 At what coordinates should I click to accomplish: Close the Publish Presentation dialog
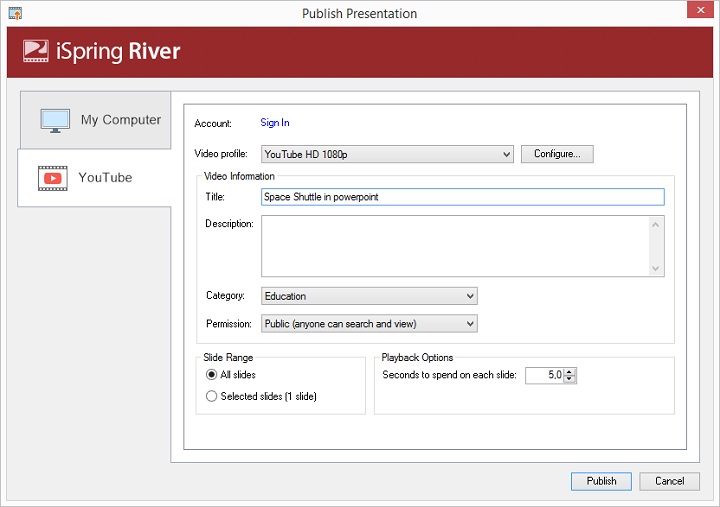click(x=700, y=10)
